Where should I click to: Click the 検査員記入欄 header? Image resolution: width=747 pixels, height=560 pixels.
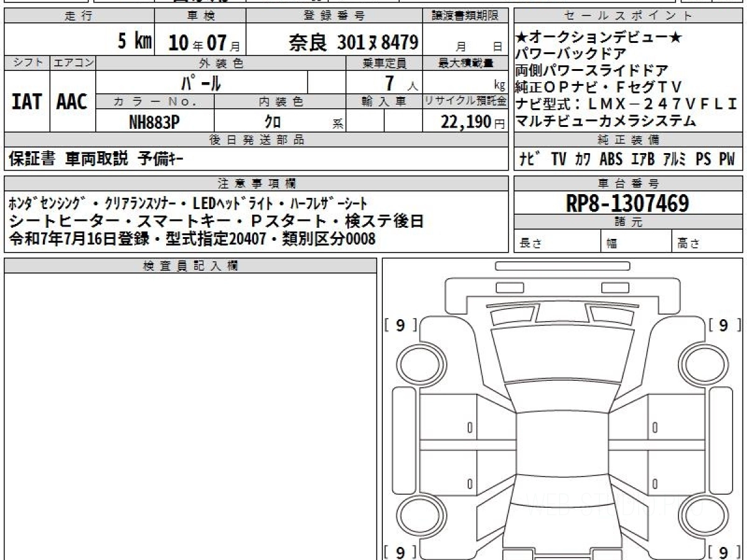190,266
